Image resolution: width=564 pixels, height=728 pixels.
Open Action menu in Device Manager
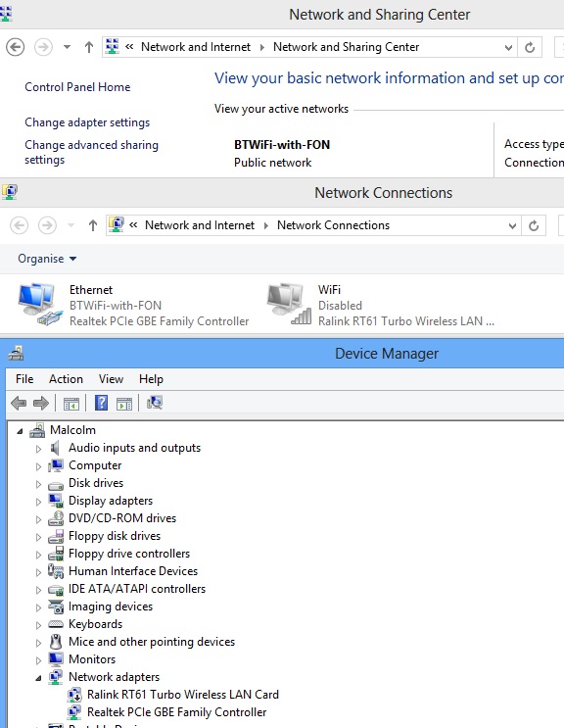click(66, 379)
